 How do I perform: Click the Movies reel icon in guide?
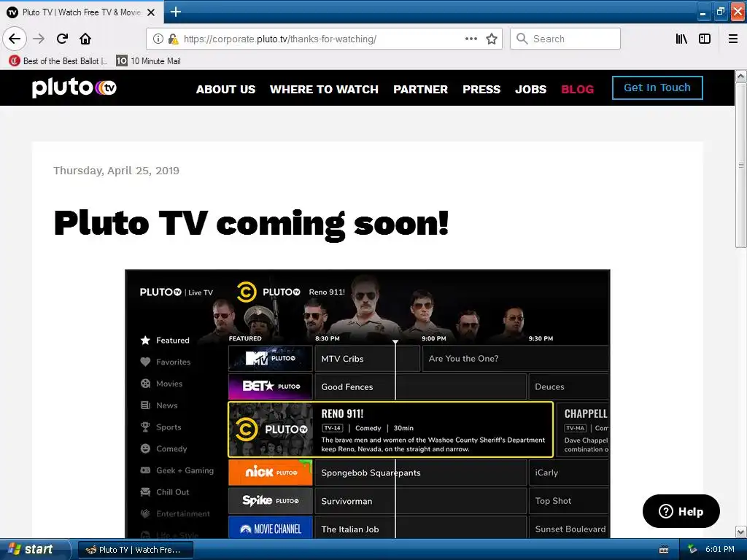click(145, 384)
